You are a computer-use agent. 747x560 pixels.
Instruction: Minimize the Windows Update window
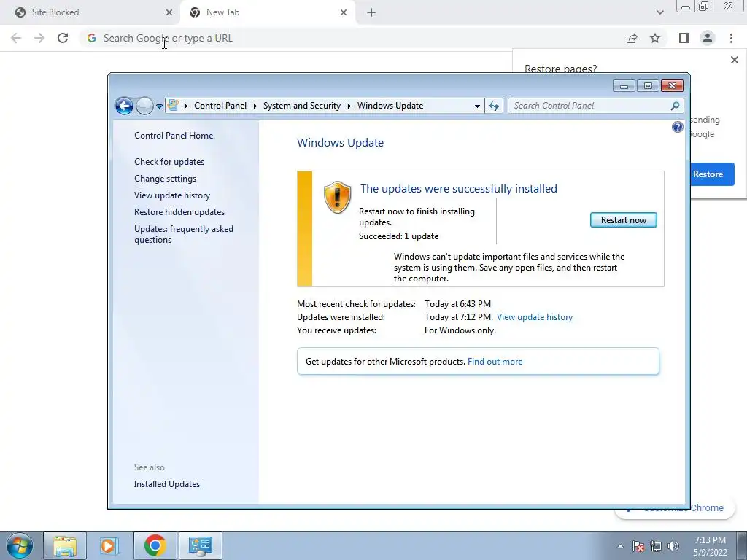click(624, 86)
